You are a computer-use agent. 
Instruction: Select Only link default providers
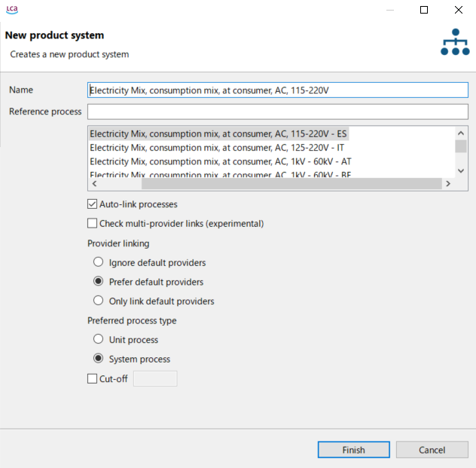tap(98, 301)
